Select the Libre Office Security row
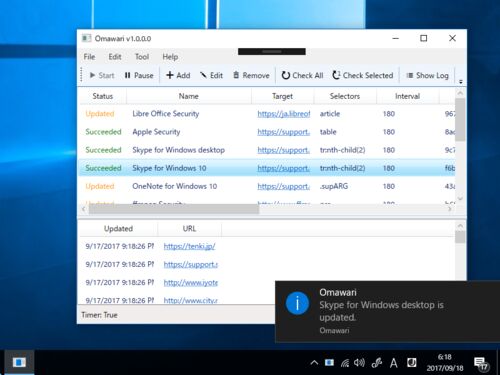 267,114
